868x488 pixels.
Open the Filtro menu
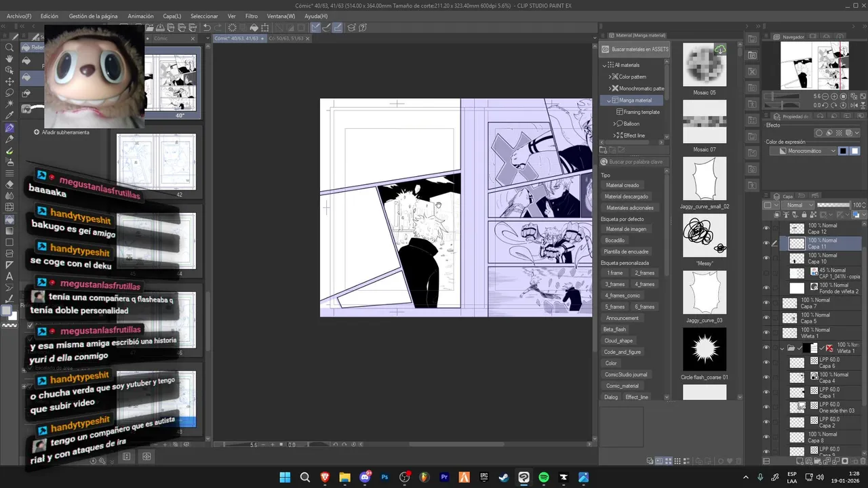coord(252,16)
